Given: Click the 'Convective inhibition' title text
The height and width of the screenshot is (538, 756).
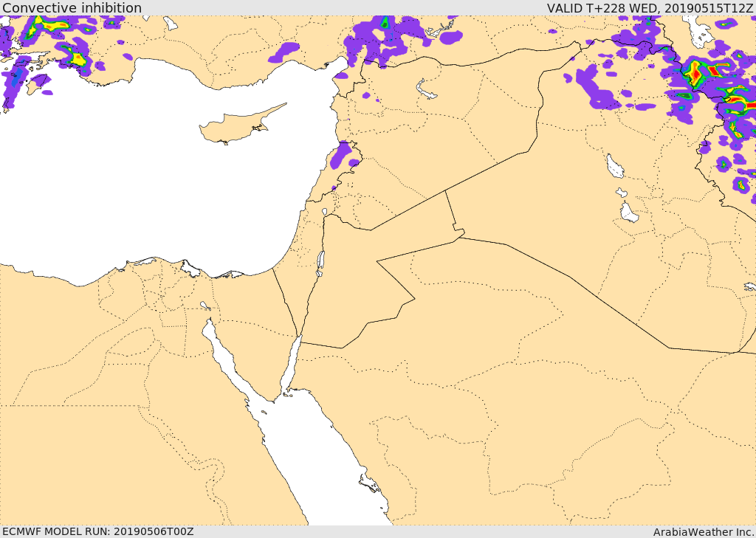Looking at the screenshot, I should pyautogui.click(x=72, y=7).
